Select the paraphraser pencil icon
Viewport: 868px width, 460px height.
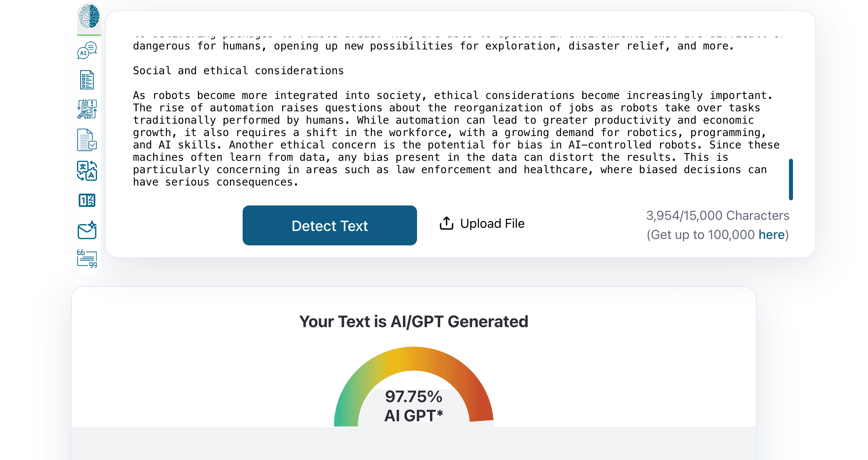pos(87,109)
